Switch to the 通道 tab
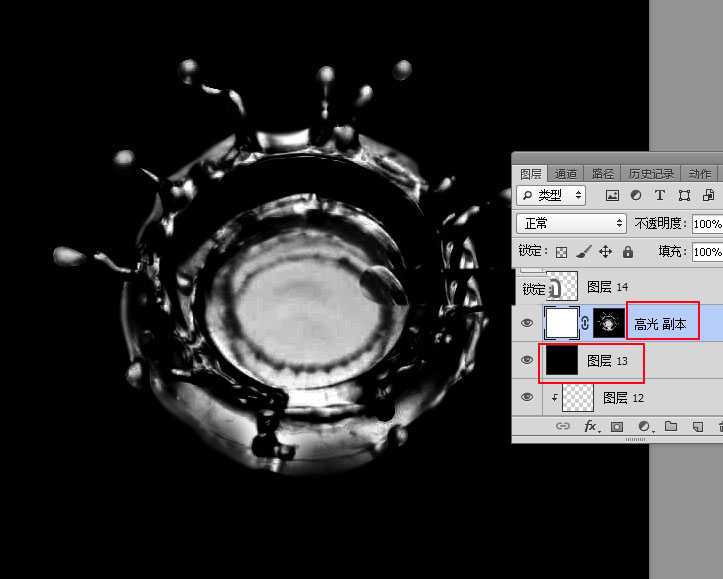 click(x=566, y=174)
